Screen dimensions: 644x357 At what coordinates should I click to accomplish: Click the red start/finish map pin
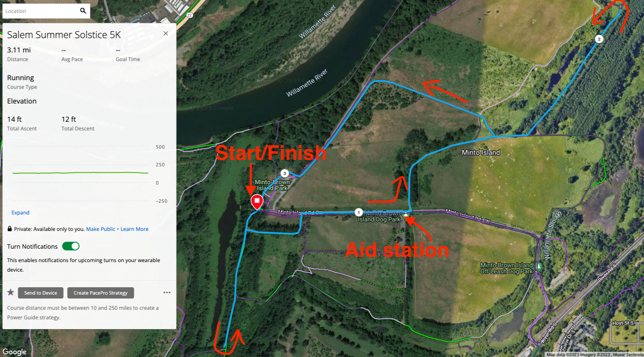(257, 202)
